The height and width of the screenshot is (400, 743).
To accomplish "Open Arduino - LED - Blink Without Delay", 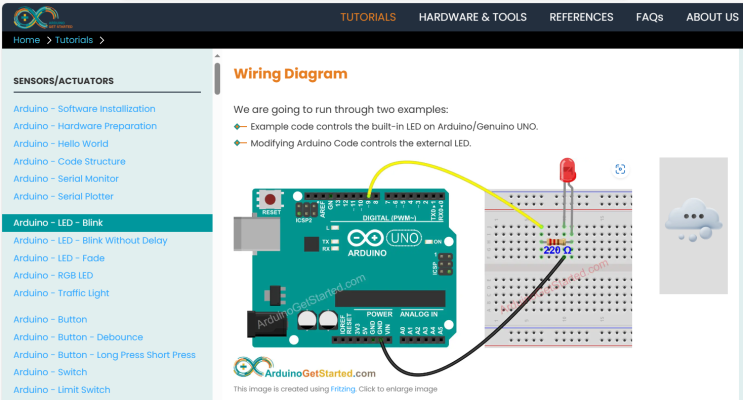I will pos(90,240).
